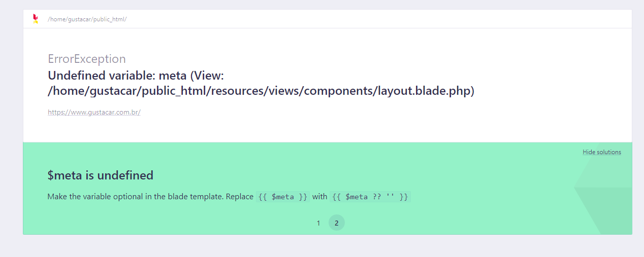Click the layout.blade.php file path line
Screen dimensions: 644x257
261,91
